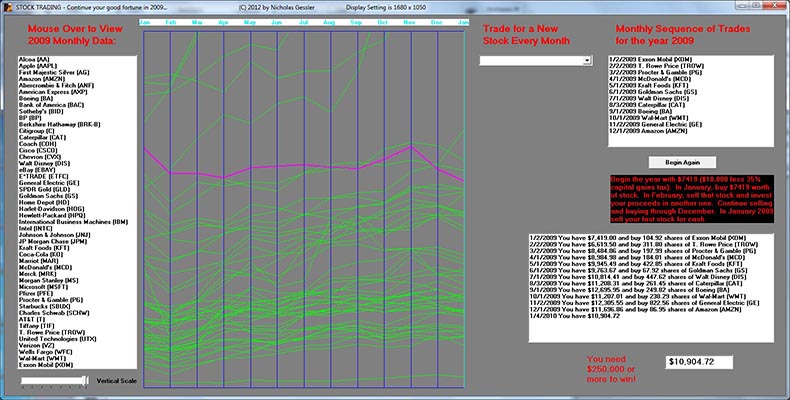The width and height of the screenshot is (790, 400).
Task: Click the 1/2/2009 Exxon Mobil trade sequence entry
Action: [x=651, y=59]
